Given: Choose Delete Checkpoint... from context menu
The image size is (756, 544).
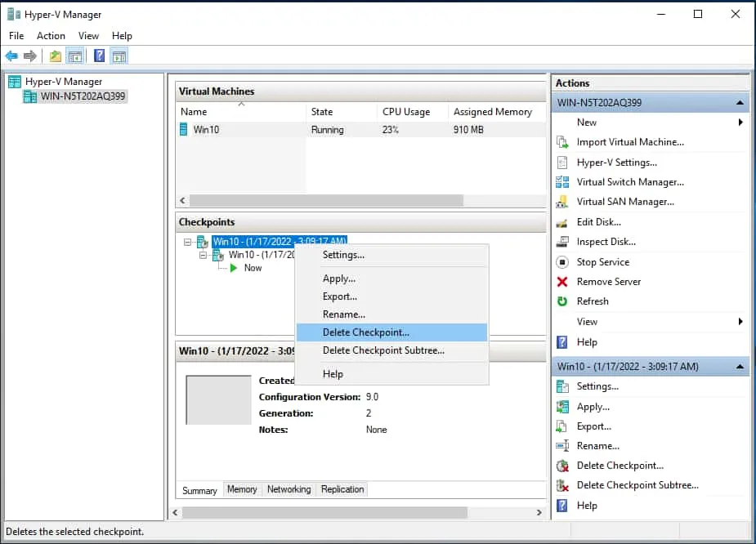Looking at the screenshot, I should pos(366,332).
